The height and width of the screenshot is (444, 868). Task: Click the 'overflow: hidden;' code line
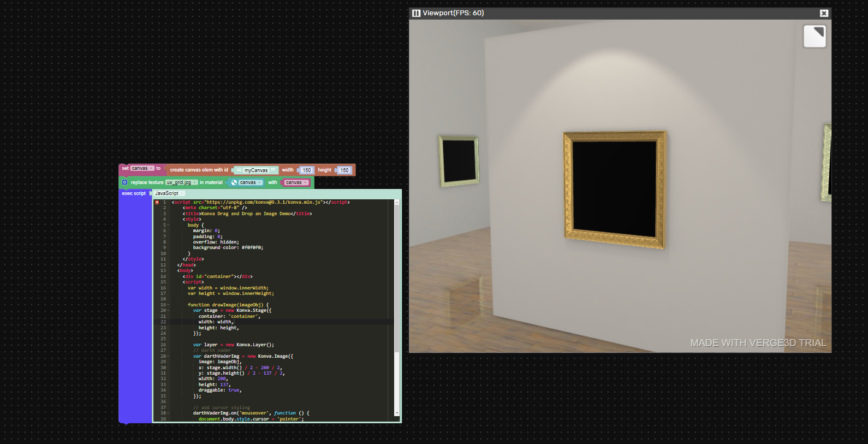click(x=216, y=242)
